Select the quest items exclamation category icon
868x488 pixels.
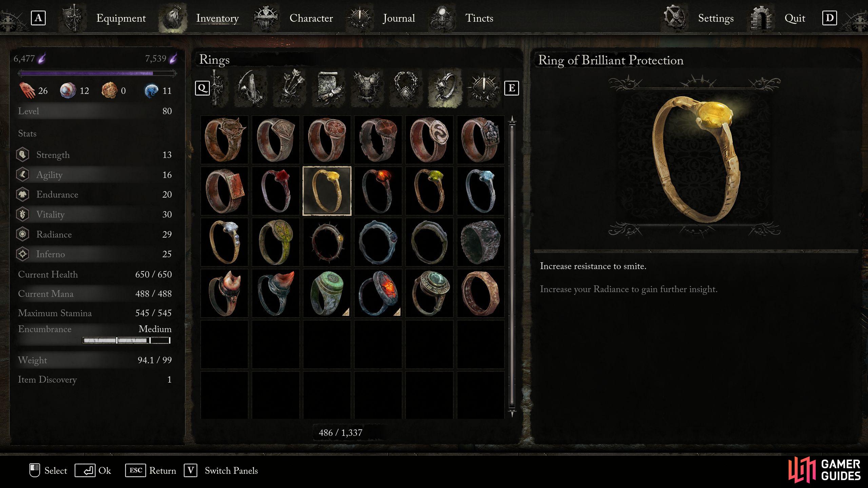[x=483, y=88]
